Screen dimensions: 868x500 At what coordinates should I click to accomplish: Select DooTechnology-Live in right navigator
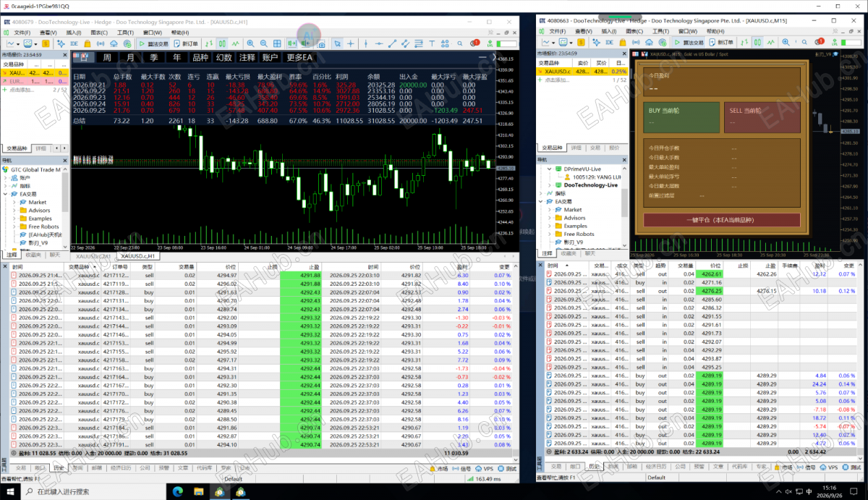pyautogui.click(x=591, y=185)
